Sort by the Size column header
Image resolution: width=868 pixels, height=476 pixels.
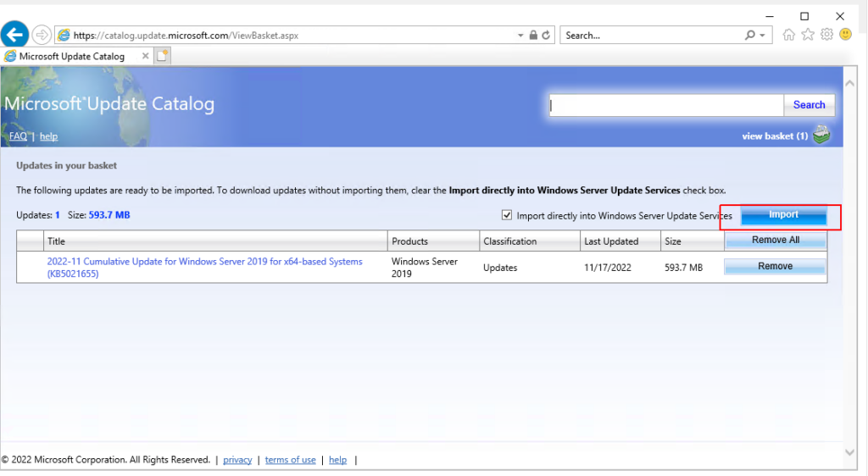[692, 241]
